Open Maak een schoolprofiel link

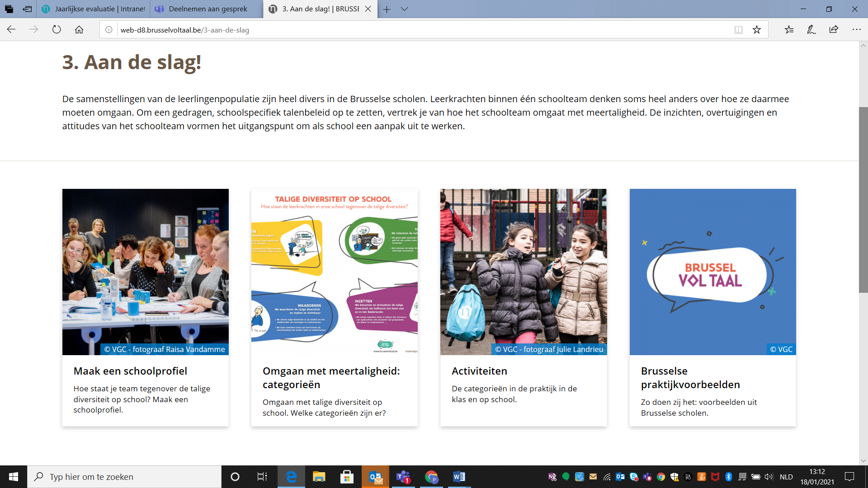click(x=130, y=371)
